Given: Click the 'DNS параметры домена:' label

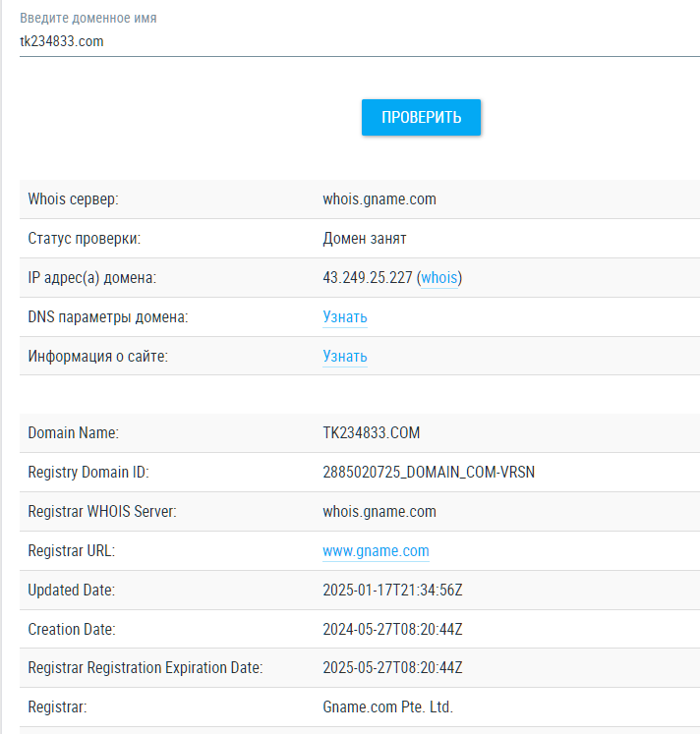Looking at the screenshot, I should pyautogui.click(x=108, y=317).
